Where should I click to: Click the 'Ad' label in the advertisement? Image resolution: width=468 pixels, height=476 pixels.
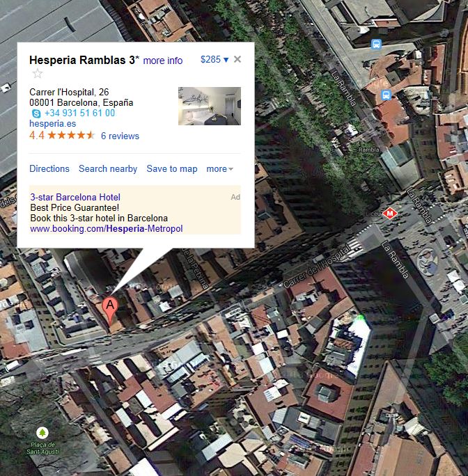[x=235, y=198]
